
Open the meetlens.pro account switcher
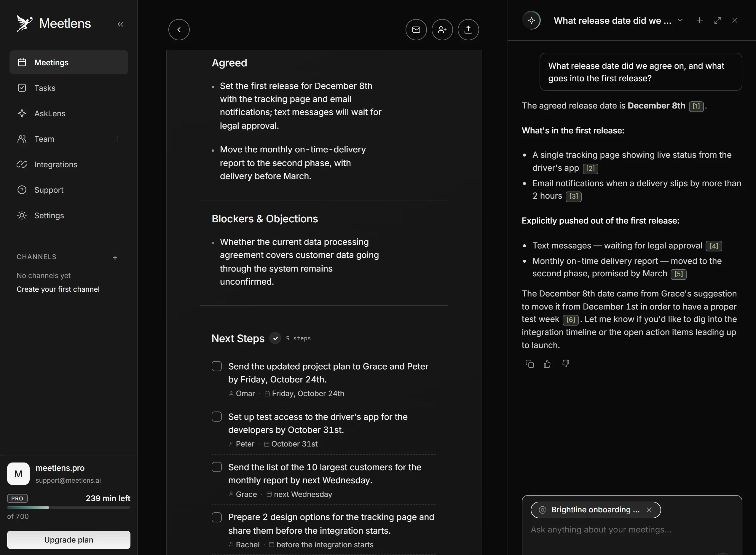(x=68, y=474)
